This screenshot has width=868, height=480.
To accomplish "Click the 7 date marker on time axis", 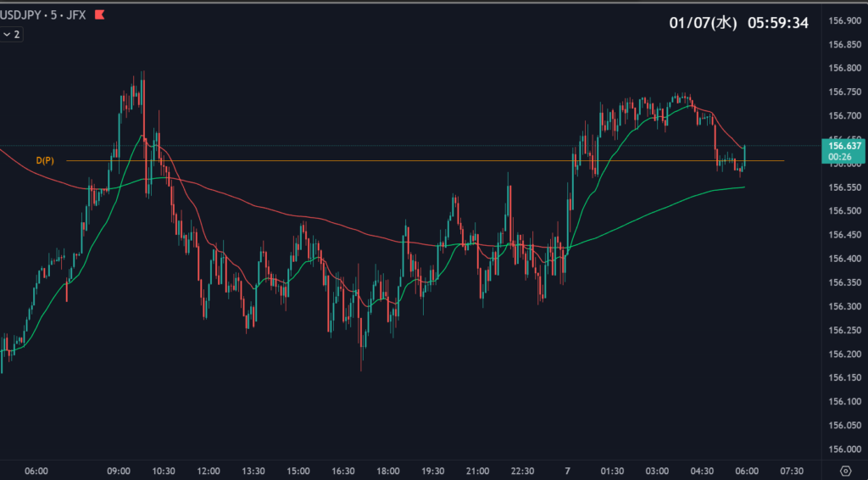I will [x=567, y=472].
